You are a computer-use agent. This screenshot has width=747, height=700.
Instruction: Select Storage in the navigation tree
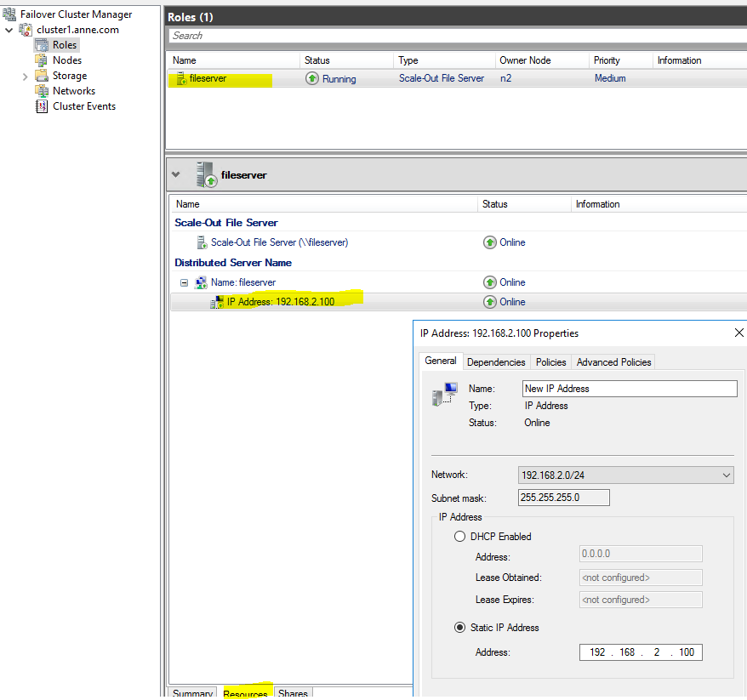70,76
